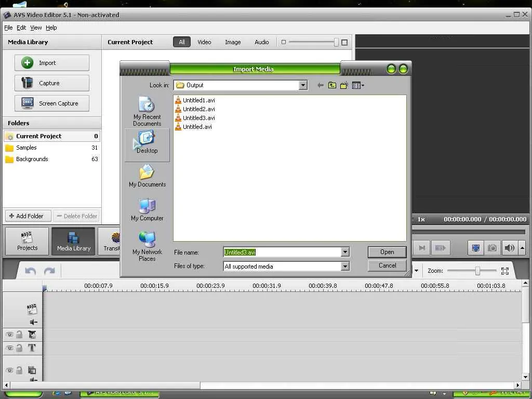
Task: Click the main video track audio volume icon
Action: coord(34,322)
